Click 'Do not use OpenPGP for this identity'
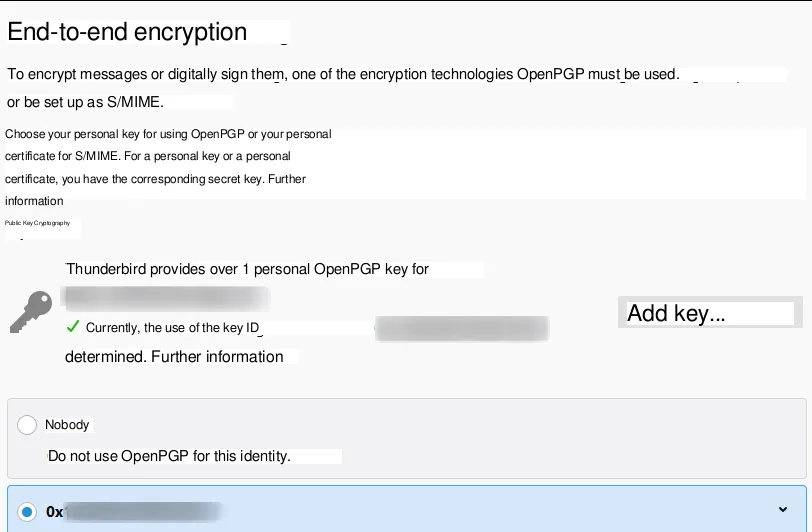Viewport: 812px width, 532px height. (x=169, y=456)
